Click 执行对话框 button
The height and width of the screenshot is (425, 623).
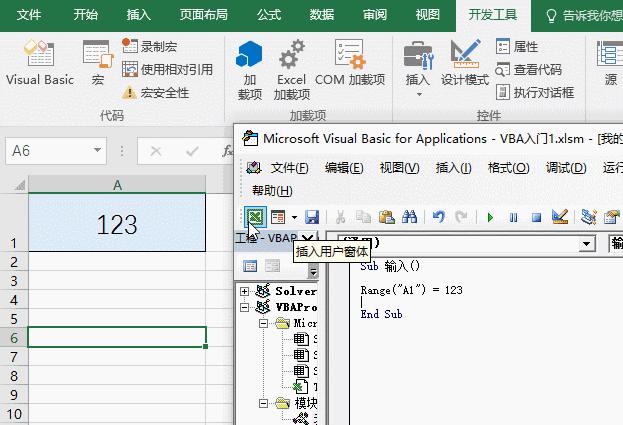tap(535, 93)
